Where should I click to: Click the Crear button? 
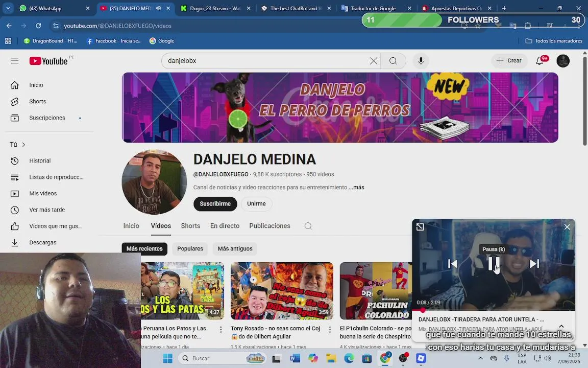509,61
